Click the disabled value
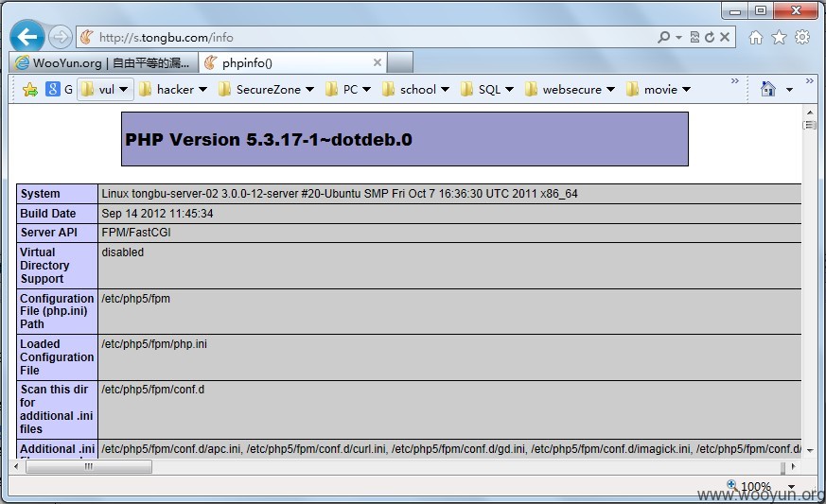 (x=123, y=252)
